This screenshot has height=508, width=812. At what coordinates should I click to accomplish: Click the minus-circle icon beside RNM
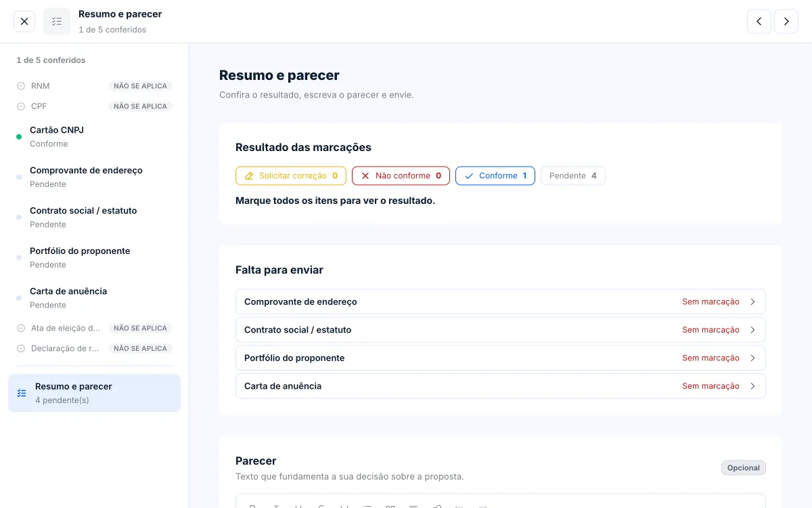(x=21, y=86)
